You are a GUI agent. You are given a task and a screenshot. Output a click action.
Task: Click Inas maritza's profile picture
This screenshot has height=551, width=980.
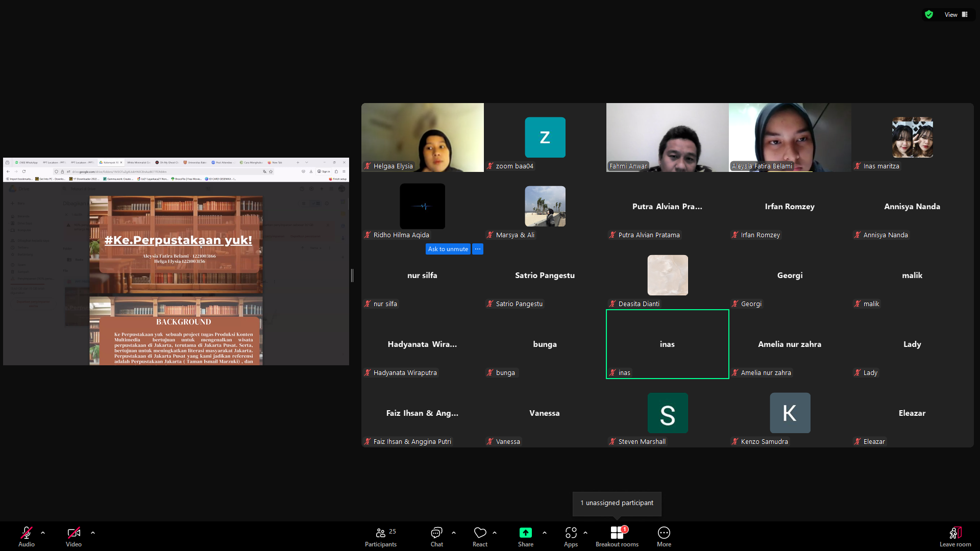pos(913,137)
